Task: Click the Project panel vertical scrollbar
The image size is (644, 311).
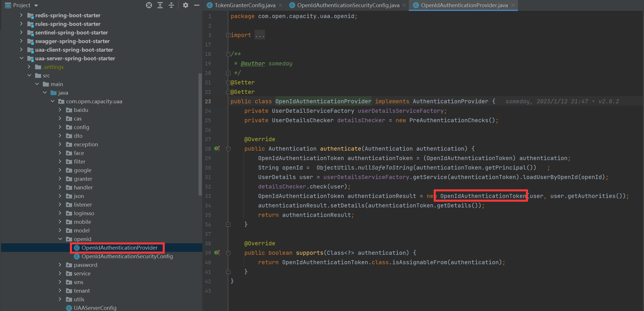Action: (x=200, y=135)
